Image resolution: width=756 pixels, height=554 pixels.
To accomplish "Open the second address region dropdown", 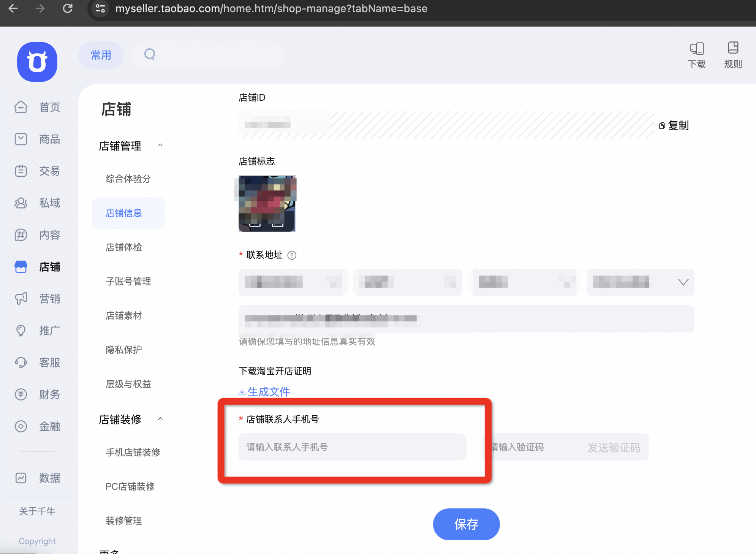I will (x=408, y=282).
